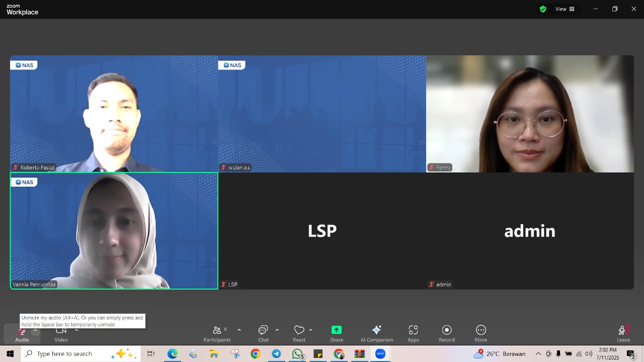Screen dimensions: 644x362
Task: Expand the Chat options arrow
Action: click(277, 330)
